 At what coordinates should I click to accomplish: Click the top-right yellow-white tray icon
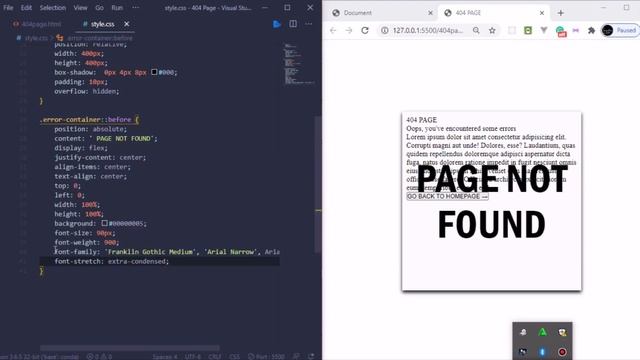[562, 332]
